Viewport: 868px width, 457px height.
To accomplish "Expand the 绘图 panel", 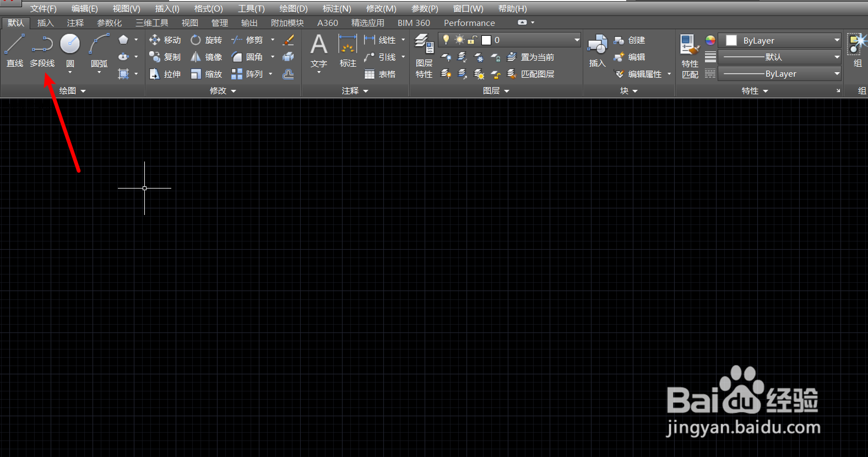I will 73,91.
